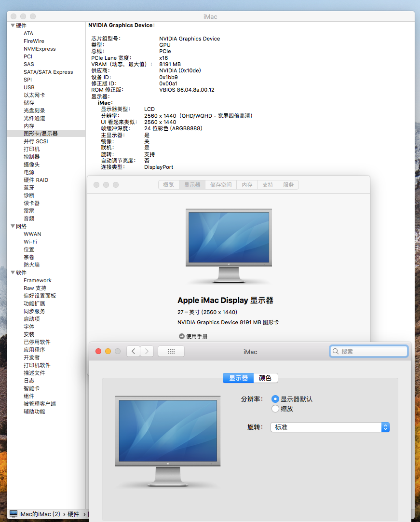Open 服务 tab in About This Mac
Image resolution: width=420 pixels, height=522 pixels.
[x=288, y=185]
